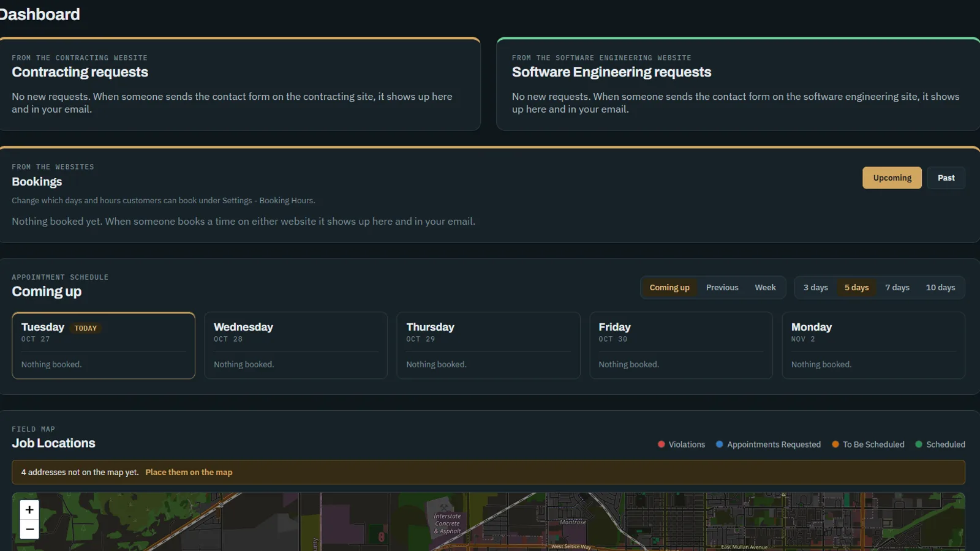Show Upcoming bookings

(x=892, y=178)
